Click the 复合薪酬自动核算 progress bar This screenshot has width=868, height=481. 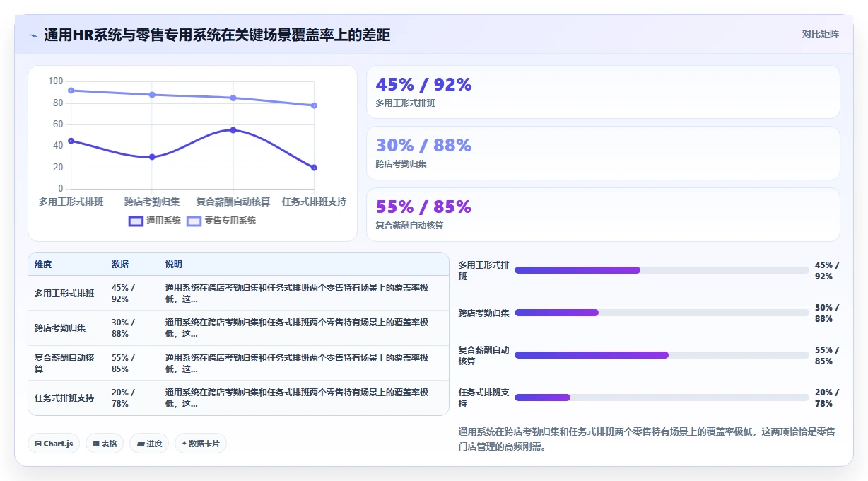point(662,355)
